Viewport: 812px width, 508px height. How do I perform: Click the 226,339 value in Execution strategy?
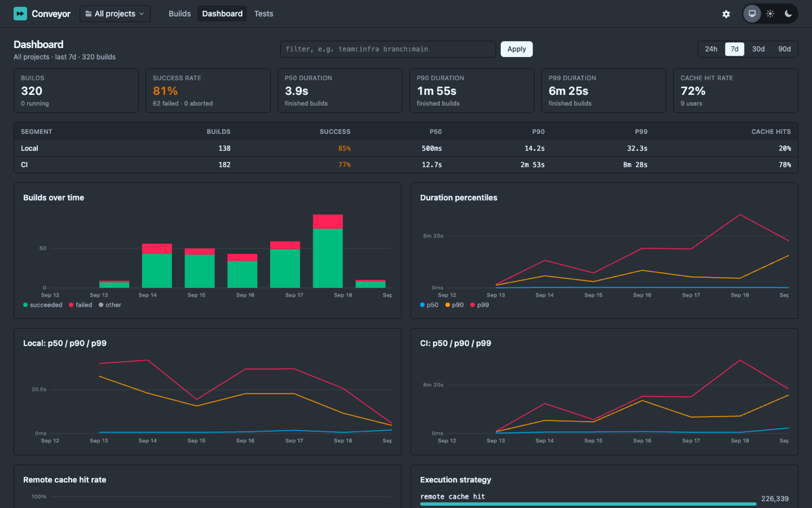775,499
